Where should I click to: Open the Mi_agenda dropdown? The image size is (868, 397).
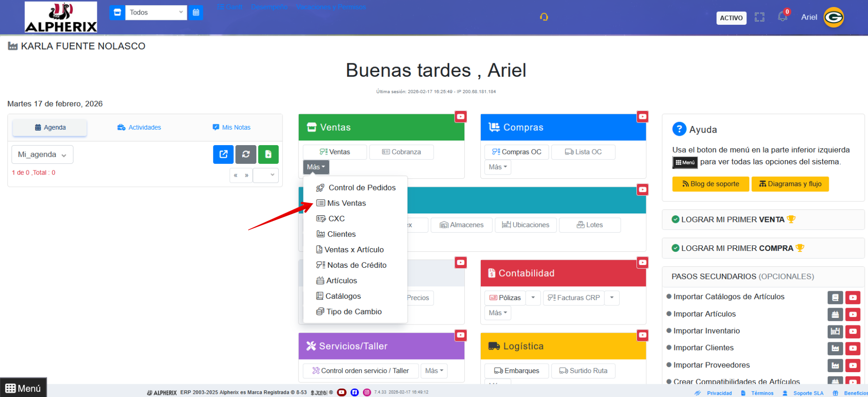pyautogui.click(x=42, y=154)
